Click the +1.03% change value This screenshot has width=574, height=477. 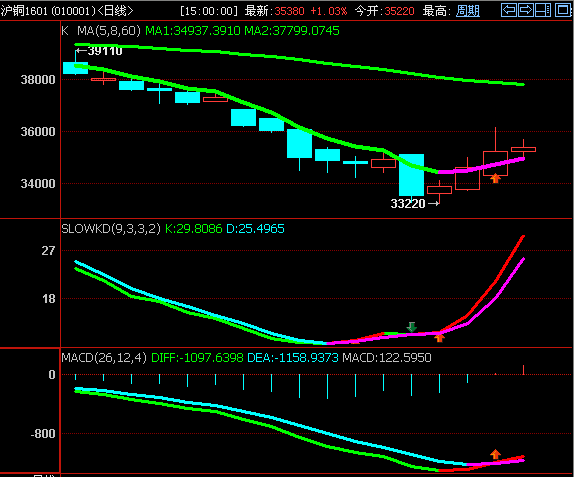point(328,11)
